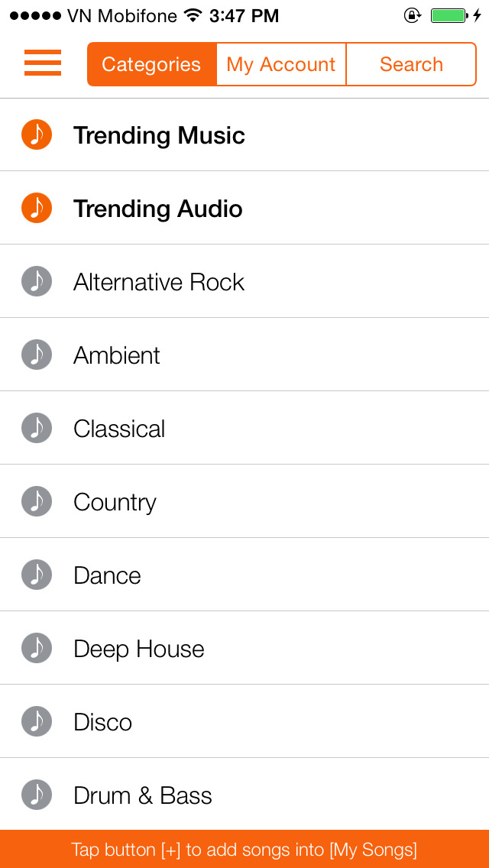489x868 pixels.
Task: Tap the Disco music note icon
Action: (x=37, y=721)
